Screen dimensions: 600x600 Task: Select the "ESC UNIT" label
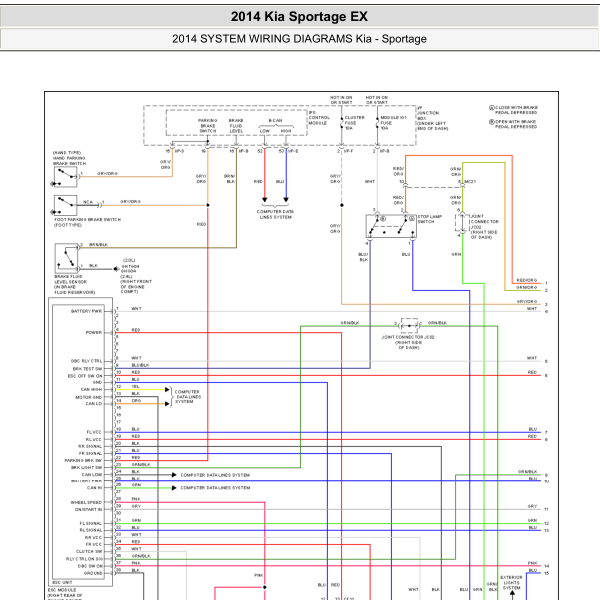[x=62, y=582]
